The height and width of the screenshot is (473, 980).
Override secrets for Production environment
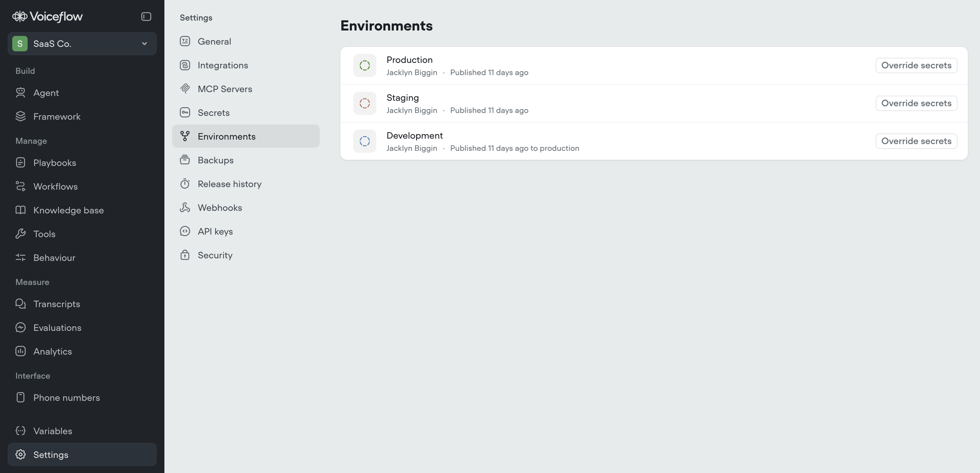[x=916, y=65]
